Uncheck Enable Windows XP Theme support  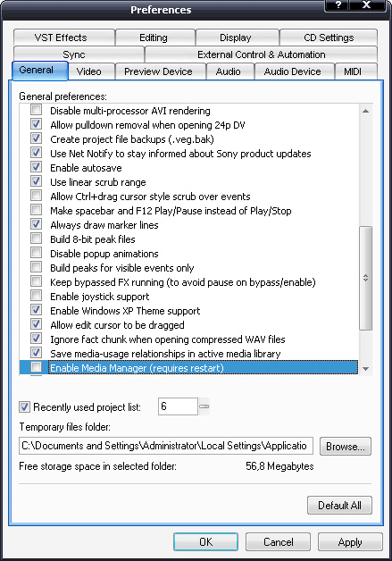click(x=36, y=310)
